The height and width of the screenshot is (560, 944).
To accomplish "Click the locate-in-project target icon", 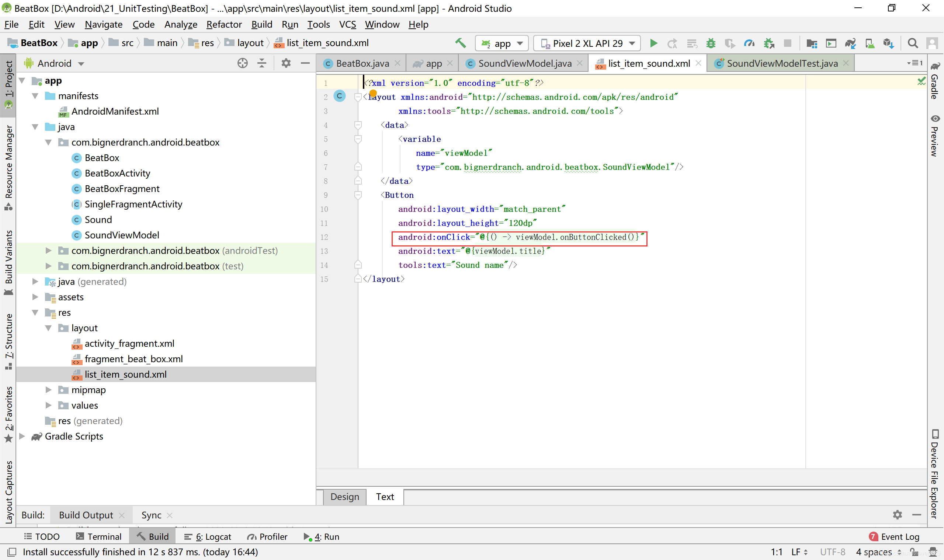I will point(242,63).
